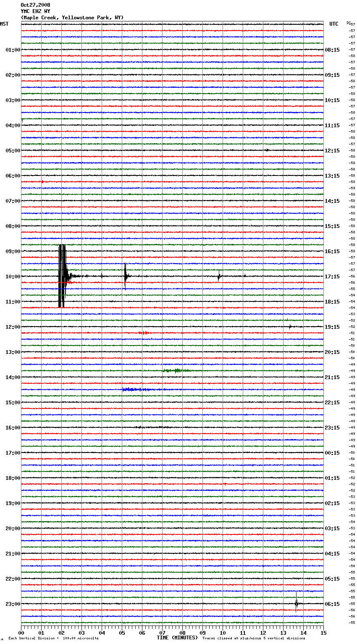Select the 23:00 MST hour label
Screen dimensions: 357x644
13,604
